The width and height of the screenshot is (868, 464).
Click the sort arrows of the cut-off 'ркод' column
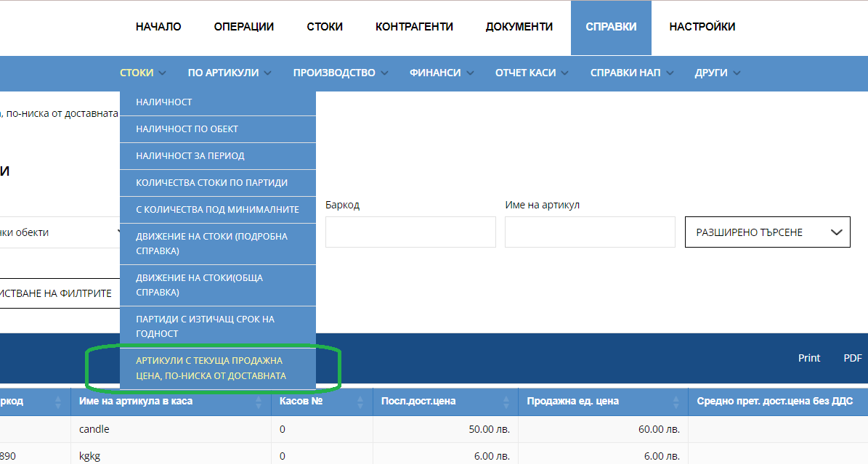58,402
